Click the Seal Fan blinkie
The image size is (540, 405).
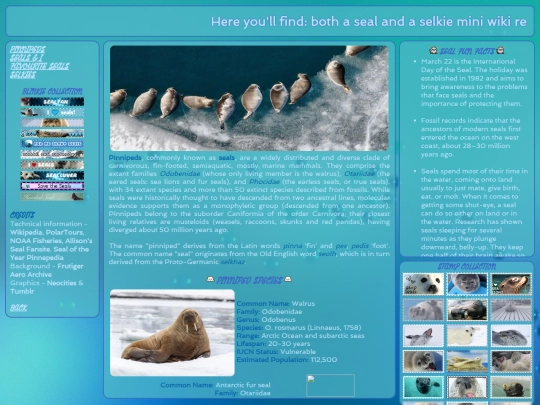click(52, 102)
